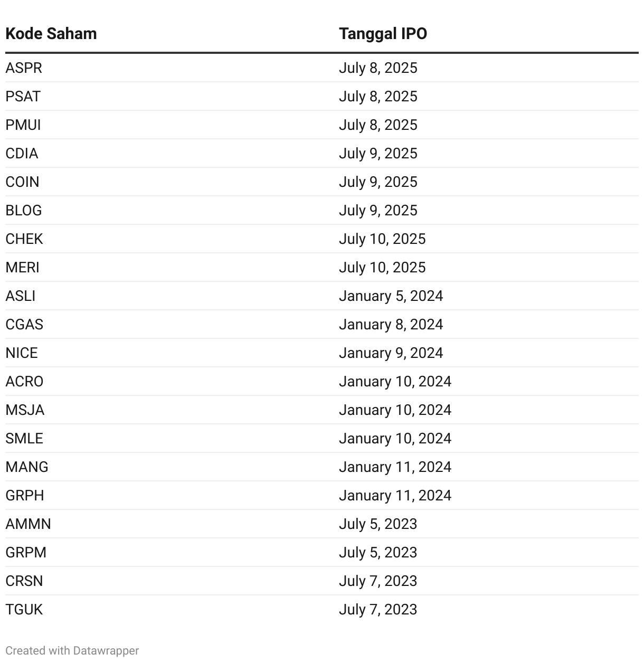The height and width of the screenshot is (663, 644).
Task: Click the IPO date of MANG
Action: coord(395,467)
